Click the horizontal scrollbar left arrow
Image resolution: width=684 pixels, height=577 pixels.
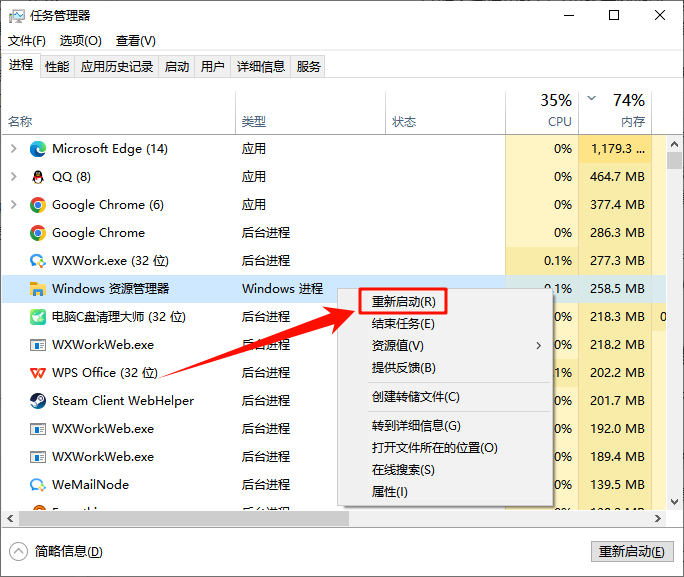(10, 518)
